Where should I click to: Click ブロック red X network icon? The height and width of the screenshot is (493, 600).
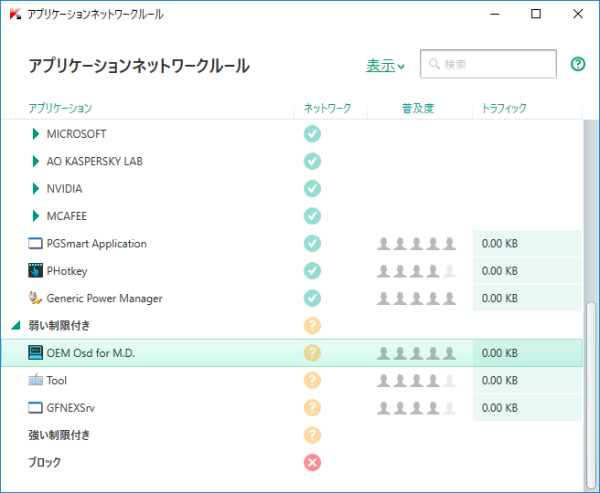pos(312,462)
